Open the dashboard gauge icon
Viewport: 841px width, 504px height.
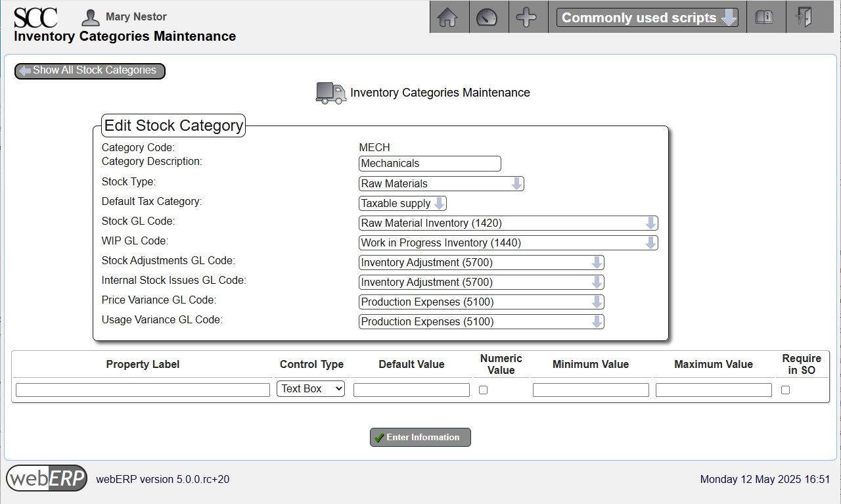(487, 18)
